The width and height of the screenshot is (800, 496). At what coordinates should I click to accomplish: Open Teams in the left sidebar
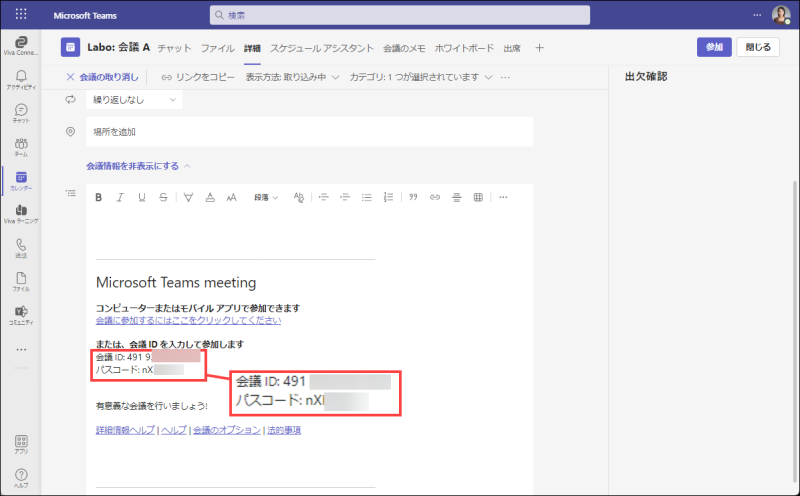pyautogui.click(x=21, y=147)
